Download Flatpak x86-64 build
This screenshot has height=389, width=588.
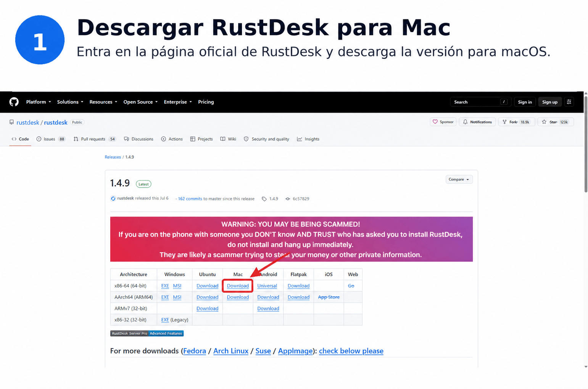click(298, 286)
